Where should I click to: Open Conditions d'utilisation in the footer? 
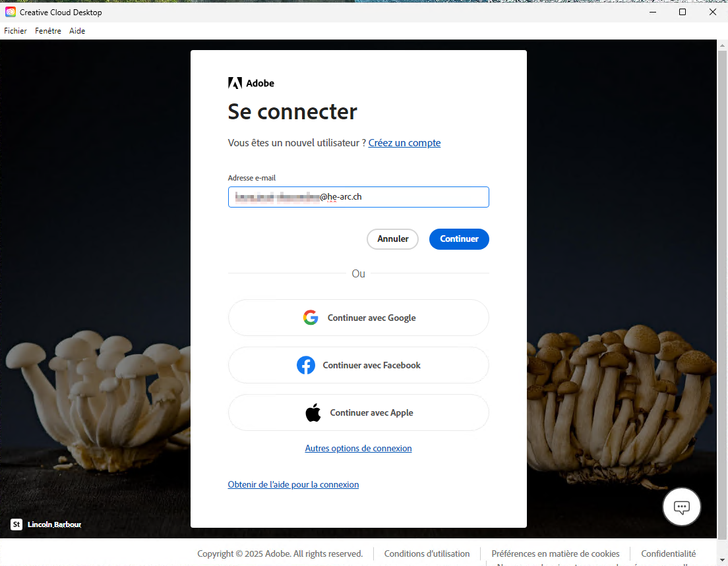[427, 553]
